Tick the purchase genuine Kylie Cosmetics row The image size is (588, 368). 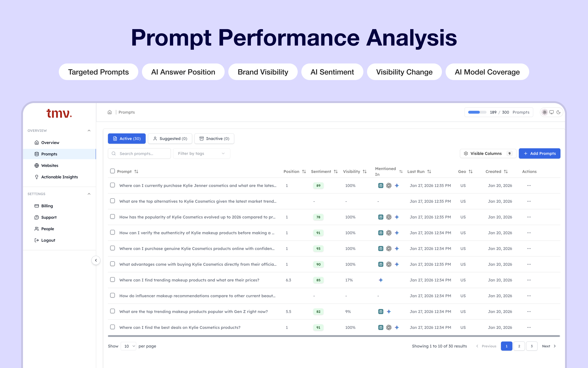click(112, 248)
